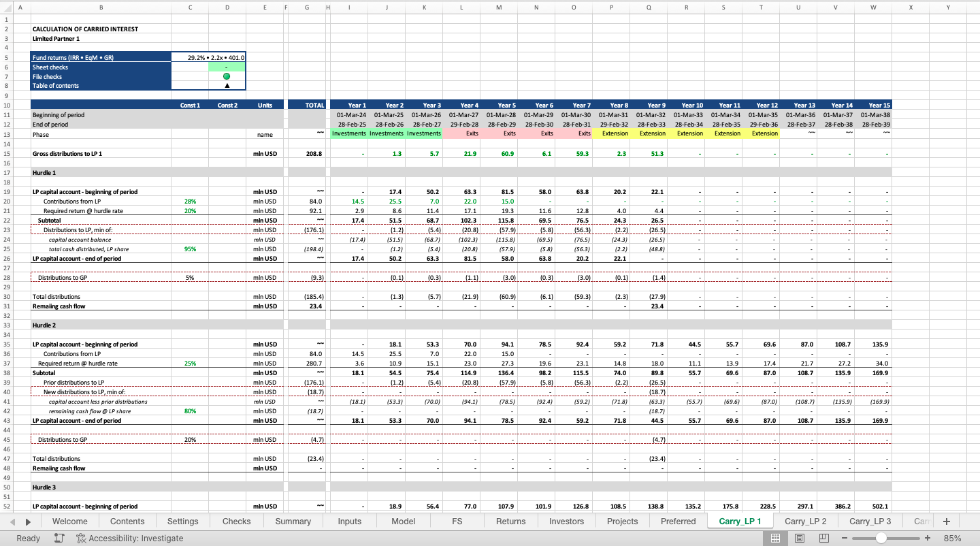Viewport: 980px width, 546px height.
Task: Click the Hurdle 2 section heading
Action: coord(44,325)
